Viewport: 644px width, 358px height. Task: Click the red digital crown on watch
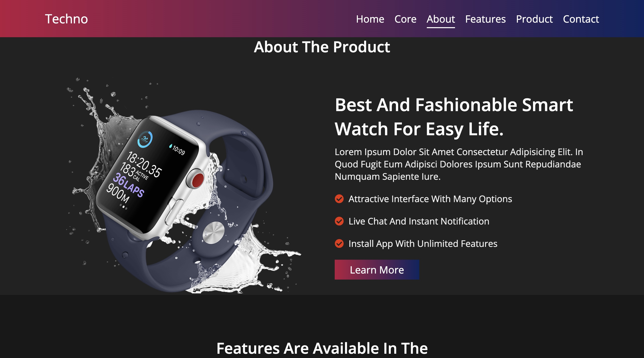tap(198, 180)
